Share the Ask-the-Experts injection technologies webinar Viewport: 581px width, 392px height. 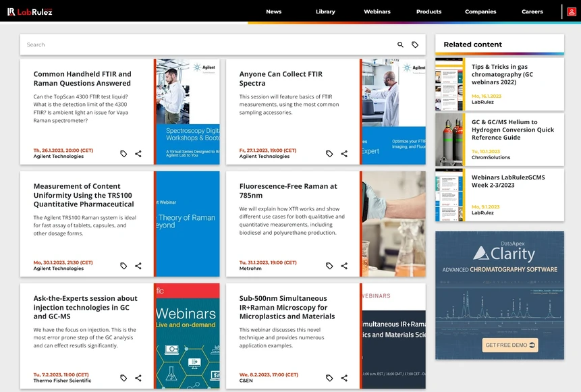[138, 378]
